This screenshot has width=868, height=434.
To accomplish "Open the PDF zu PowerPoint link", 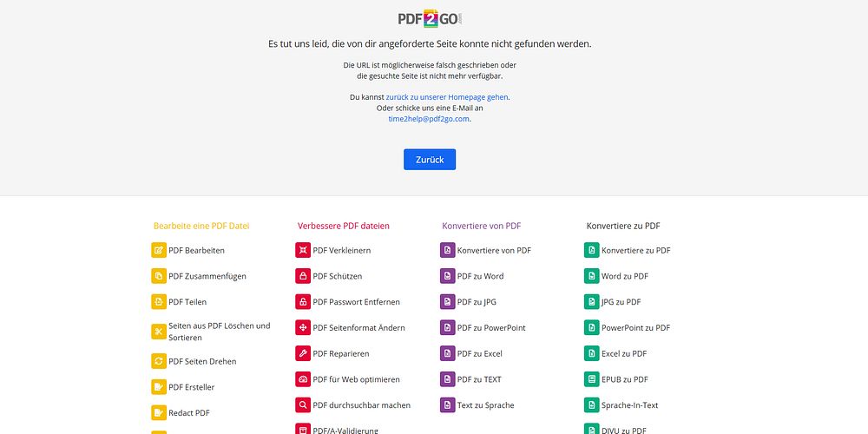I will pos(491,328).
